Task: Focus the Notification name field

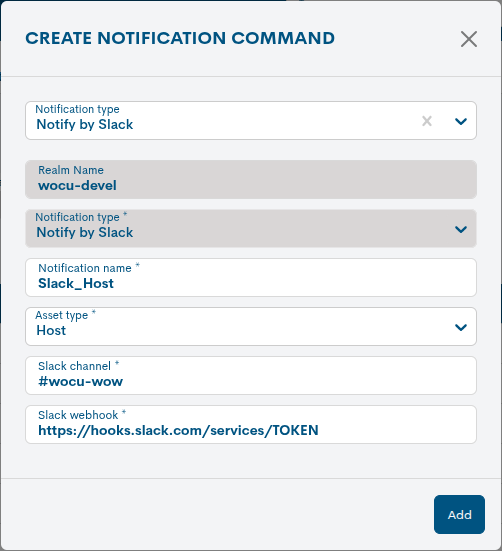Action: coord(251,278)
